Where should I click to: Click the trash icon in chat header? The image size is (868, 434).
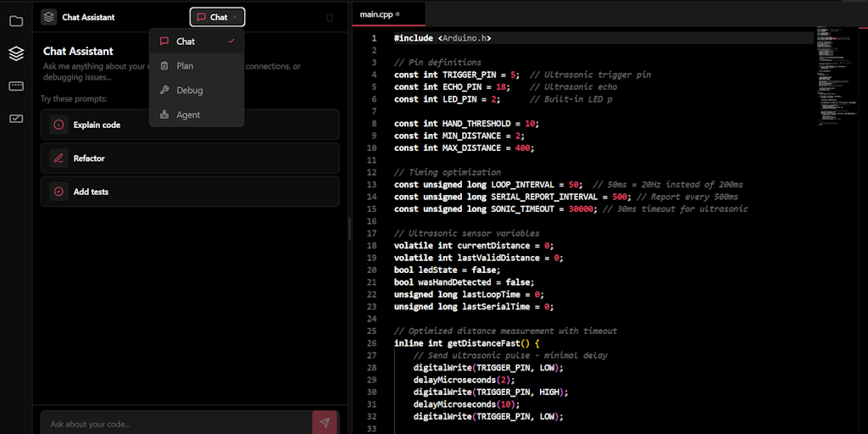tap(330, 18)
